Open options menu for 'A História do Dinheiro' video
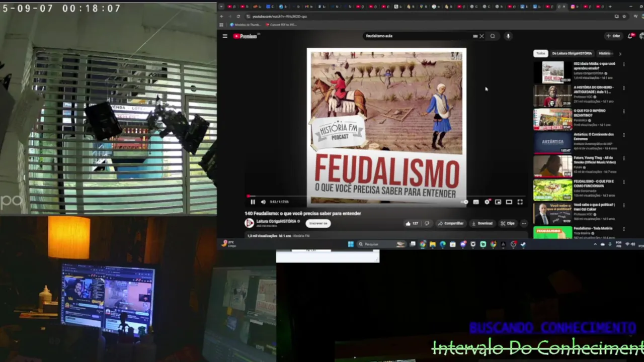The height and width of the screenshot is (362, 644). (624, 88)
